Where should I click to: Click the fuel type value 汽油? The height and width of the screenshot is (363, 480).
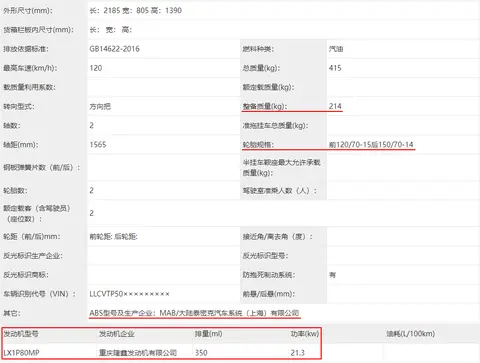click(x=336, y=49)
